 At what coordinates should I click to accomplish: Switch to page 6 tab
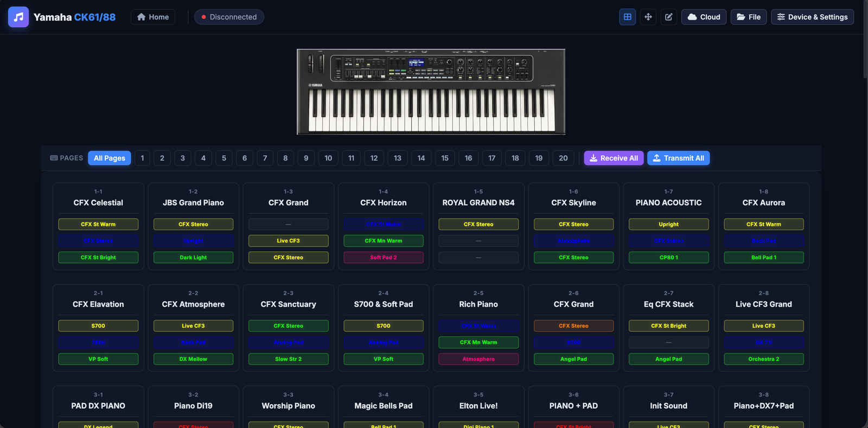(245, 158)
